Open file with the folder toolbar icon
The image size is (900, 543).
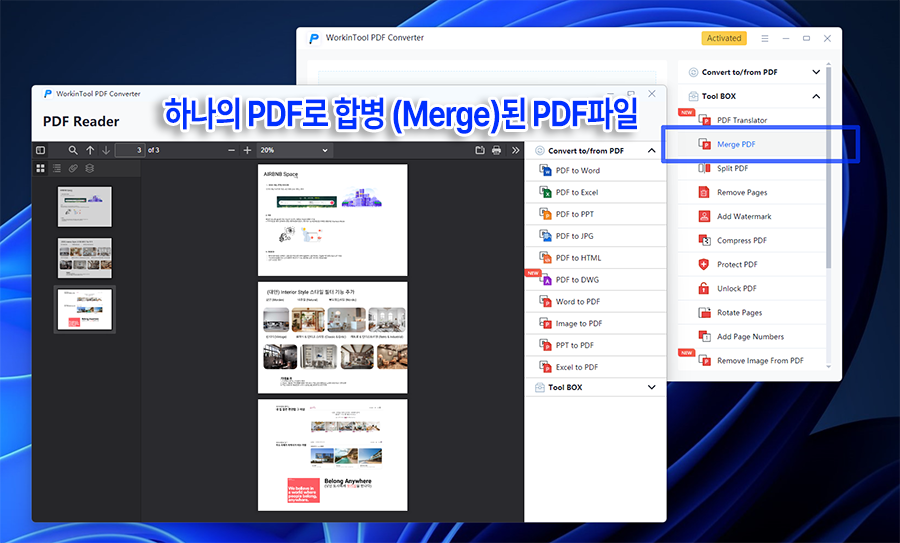click(x=480, y=150)
